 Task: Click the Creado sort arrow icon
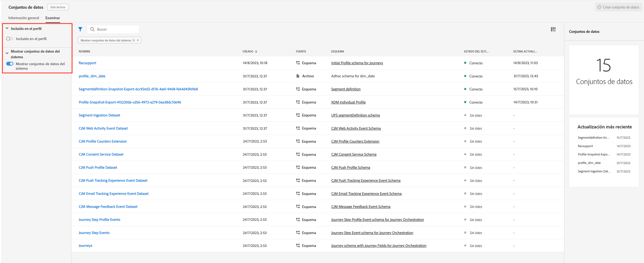(x=256, y=52)
